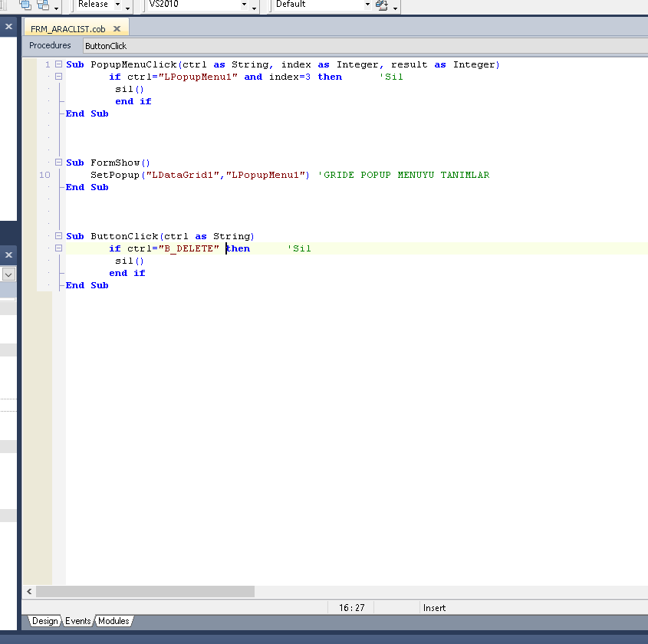
Task: Select the Events tab at the bottom
Action: (x=77, y=621)
